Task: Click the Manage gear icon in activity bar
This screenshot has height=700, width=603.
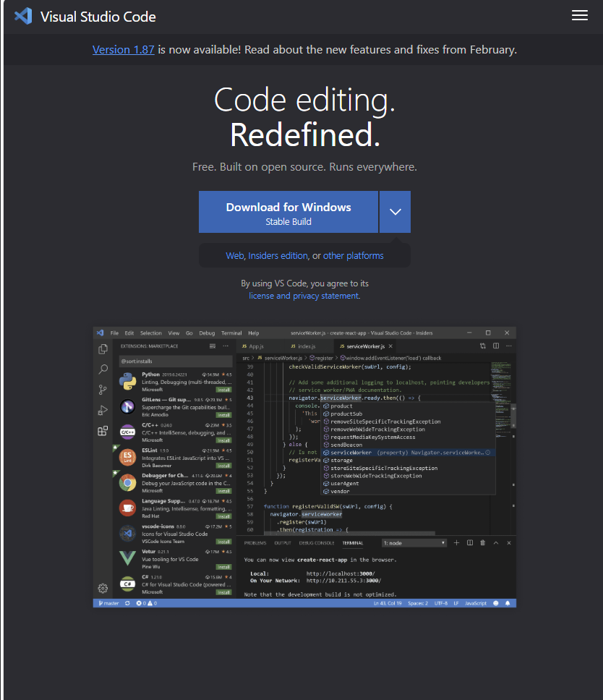Action: [103, 589]
